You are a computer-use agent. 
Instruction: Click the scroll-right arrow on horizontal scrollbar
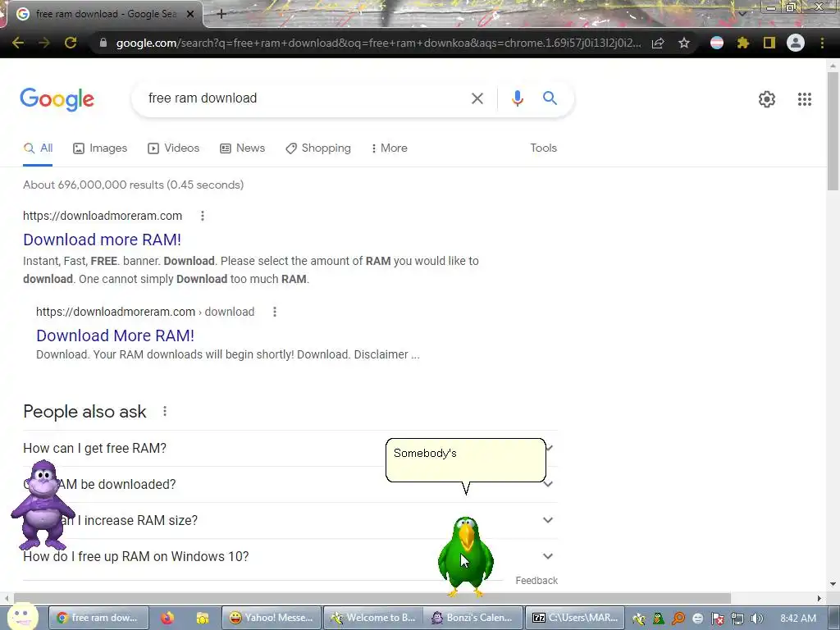click(x=819, y=598)
